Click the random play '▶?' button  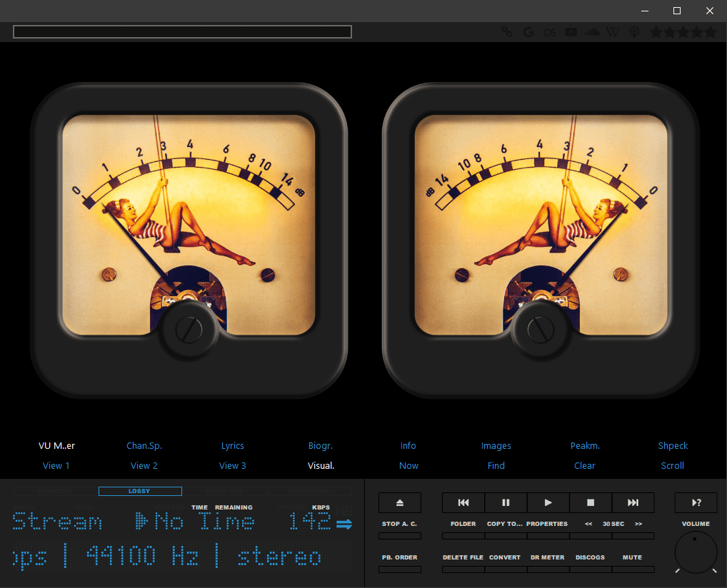tap(696, 502)
